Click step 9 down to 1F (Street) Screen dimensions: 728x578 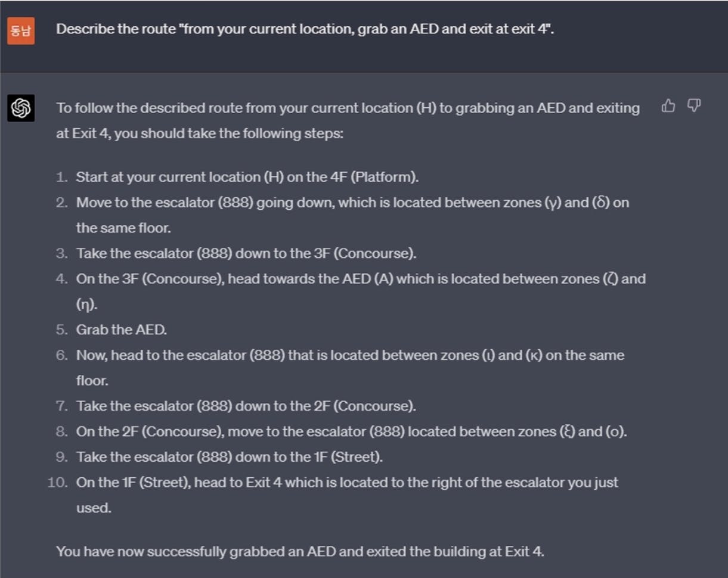click(229, 457)
